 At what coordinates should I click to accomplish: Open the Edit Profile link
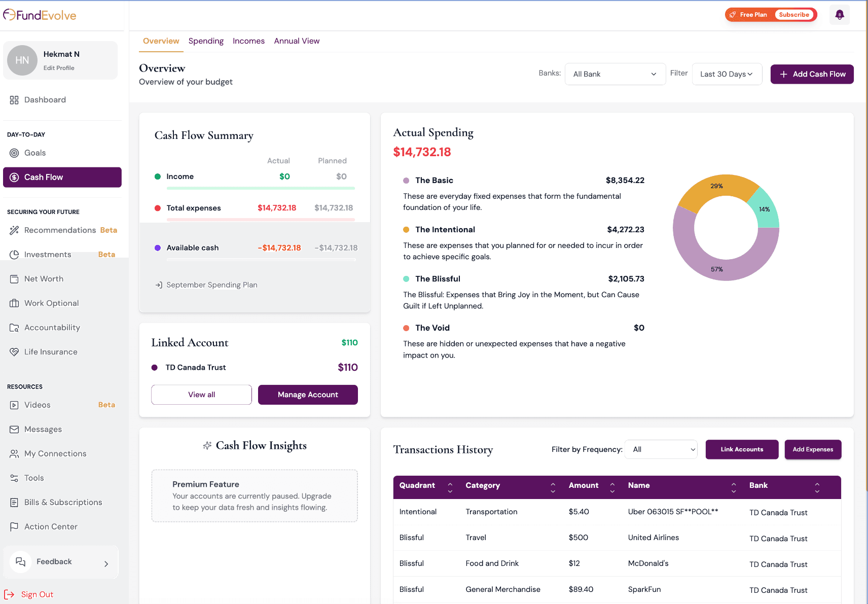pyautogui.click(x=59, y=68)
